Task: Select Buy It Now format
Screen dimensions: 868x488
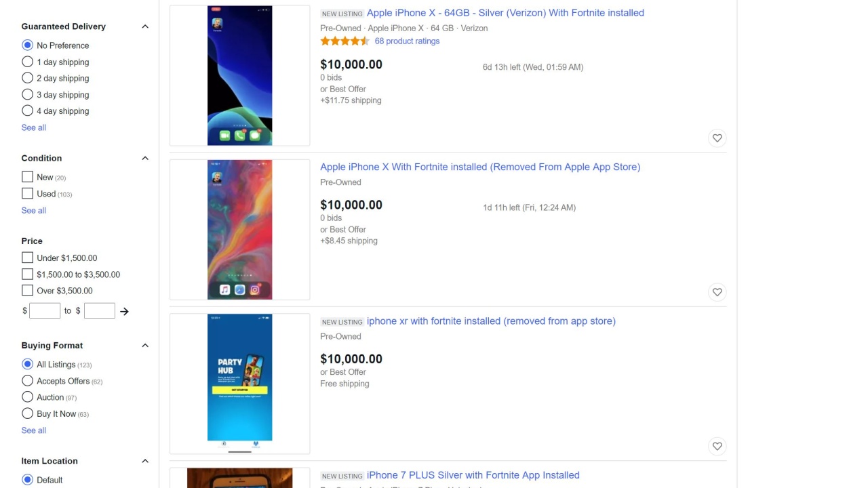Action: 28,413
